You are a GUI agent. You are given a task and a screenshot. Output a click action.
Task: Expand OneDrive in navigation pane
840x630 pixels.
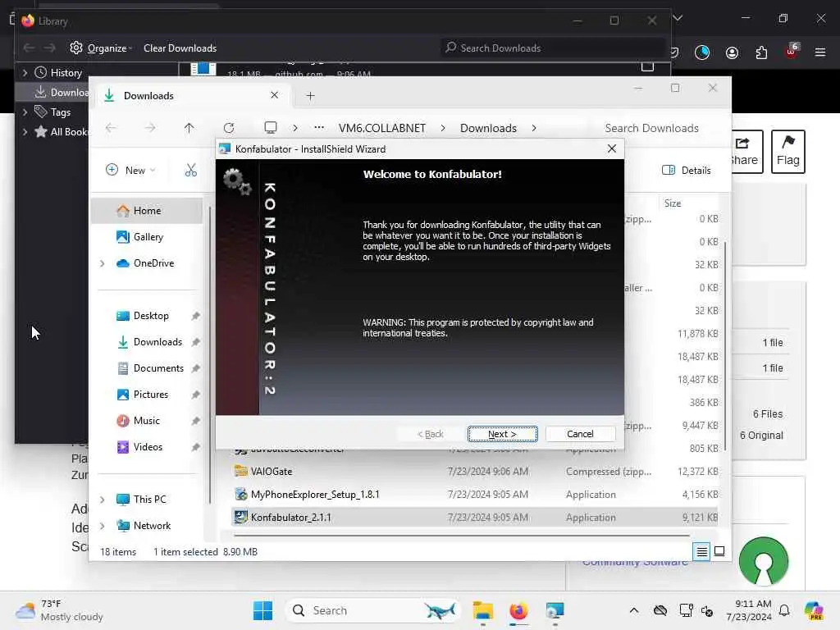coord(103,263)
